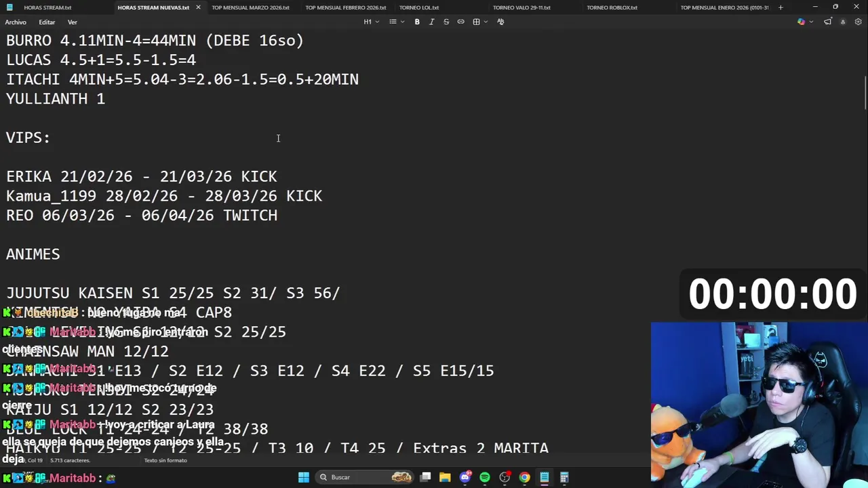Open Spotify from the taskbar
The image size is (868, 488).
pyautogui.click(x=485, y=477)
